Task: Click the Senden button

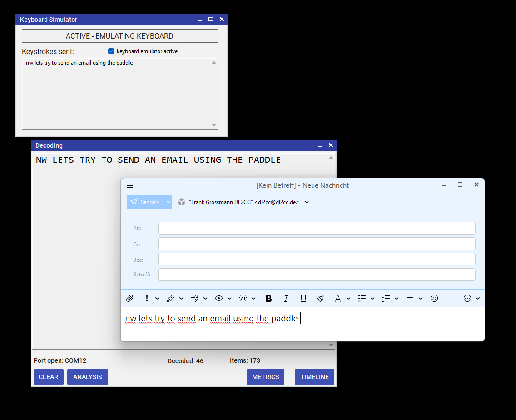Action: point(146,202)
